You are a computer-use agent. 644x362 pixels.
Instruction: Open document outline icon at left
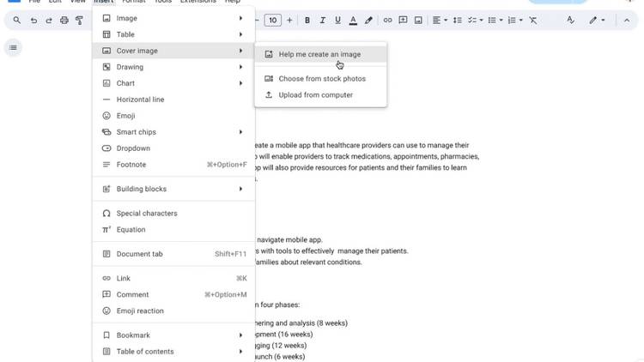click(x=13, y=47)
